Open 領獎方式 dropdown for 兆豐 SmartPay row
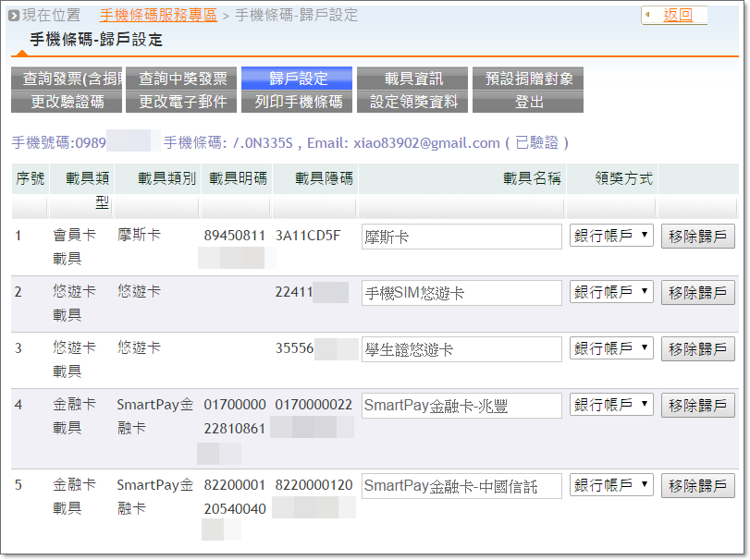Image resolution: width=750 pixels, height=560 pixels. point(611,405)
